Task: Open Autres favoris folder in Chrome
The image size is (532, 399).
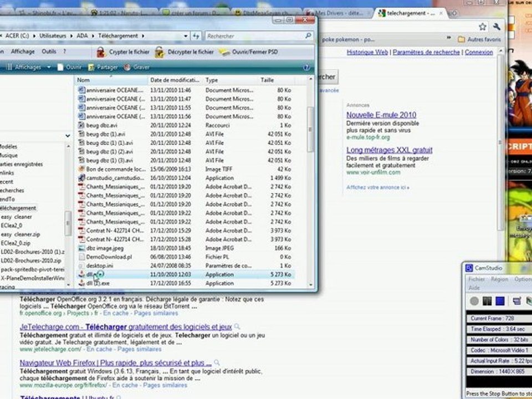Action: click(479, 39)
